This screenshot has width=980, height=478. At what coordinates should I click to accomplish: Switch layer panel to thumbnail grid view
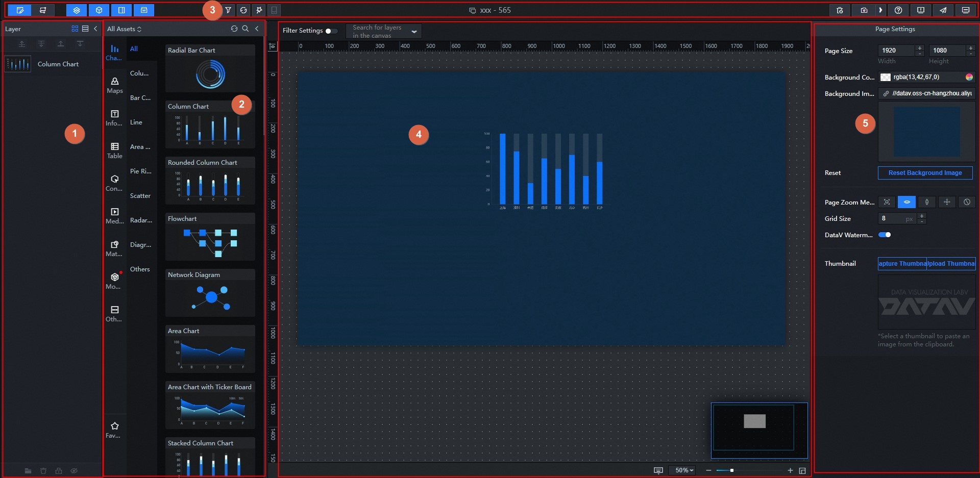(75, 29)
